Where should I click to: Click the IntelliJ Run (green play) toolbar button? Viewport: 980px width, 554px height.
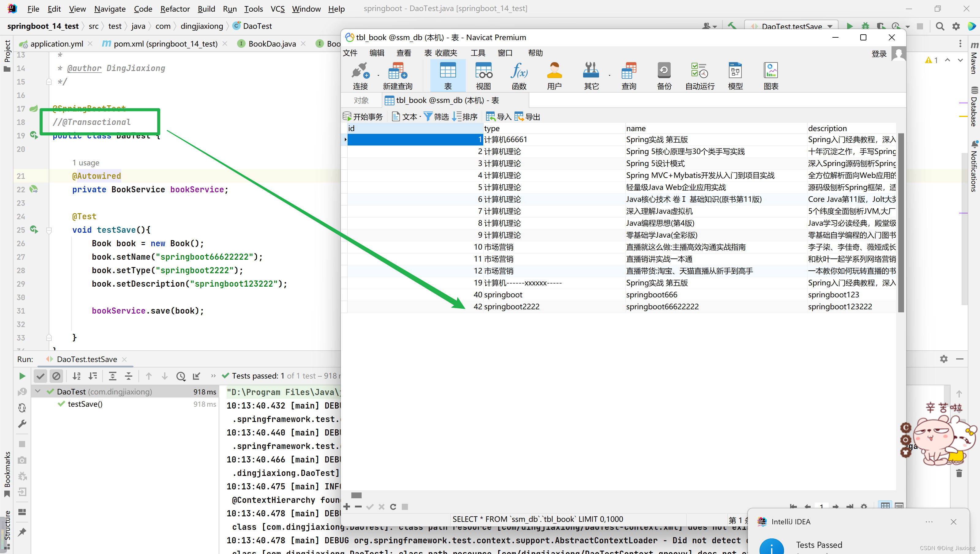850,26
